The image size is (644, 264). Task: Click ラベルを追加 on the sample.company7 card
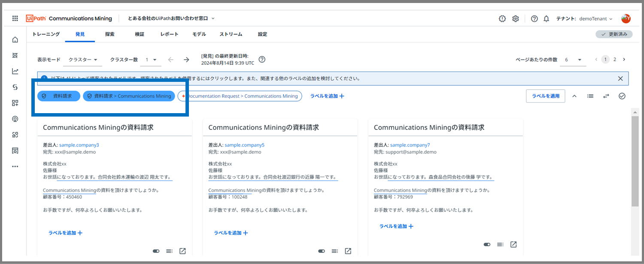coord(396,226)
